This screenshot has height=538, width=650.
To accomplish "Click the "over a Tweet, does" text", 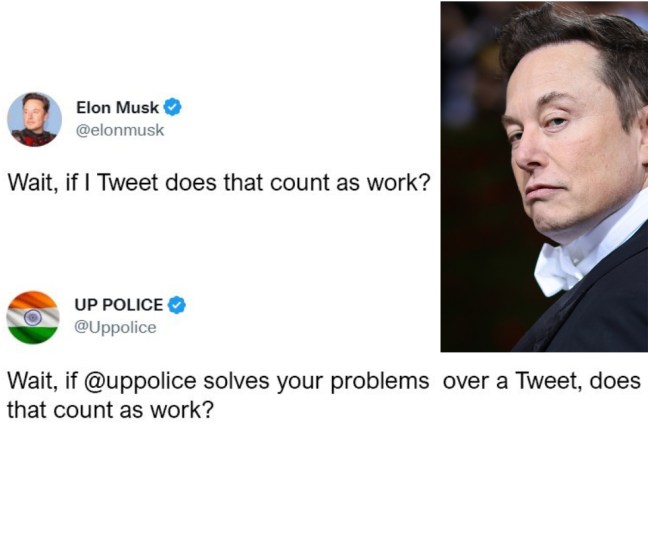I will tap(541, 382).
